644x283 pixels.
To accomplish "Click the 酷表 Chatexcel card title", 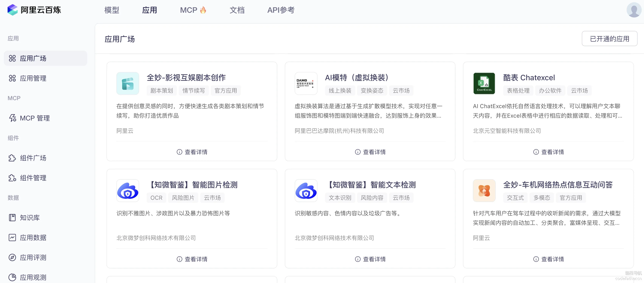I will pos(529,78).
